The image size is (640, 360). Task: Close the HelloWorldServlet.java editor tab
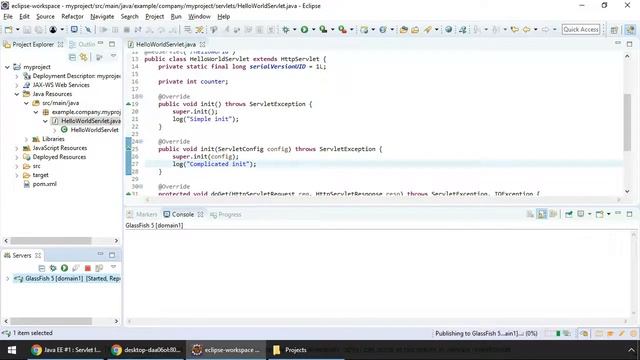[202, 44]
